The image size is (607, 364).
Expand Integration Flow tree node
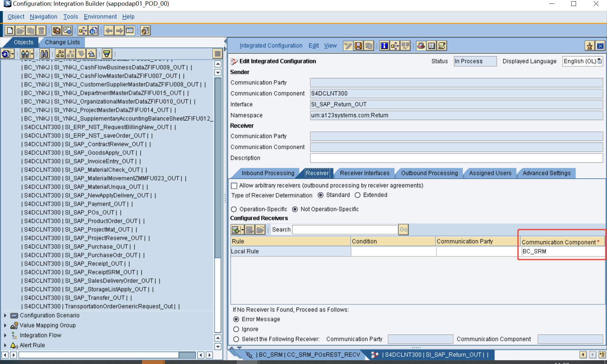tap(5, 336)
